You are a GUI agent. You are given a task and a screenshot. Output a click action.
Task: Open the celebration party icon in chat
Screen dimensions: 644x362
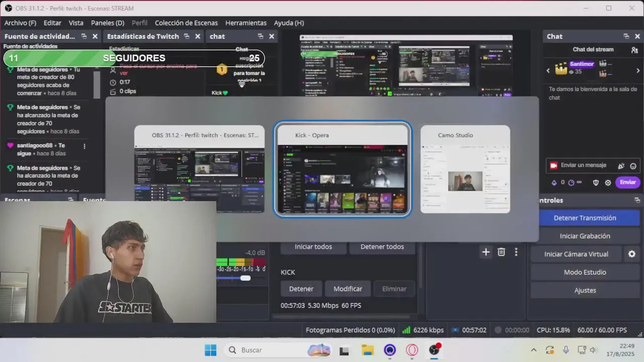(x=621, y=166)
